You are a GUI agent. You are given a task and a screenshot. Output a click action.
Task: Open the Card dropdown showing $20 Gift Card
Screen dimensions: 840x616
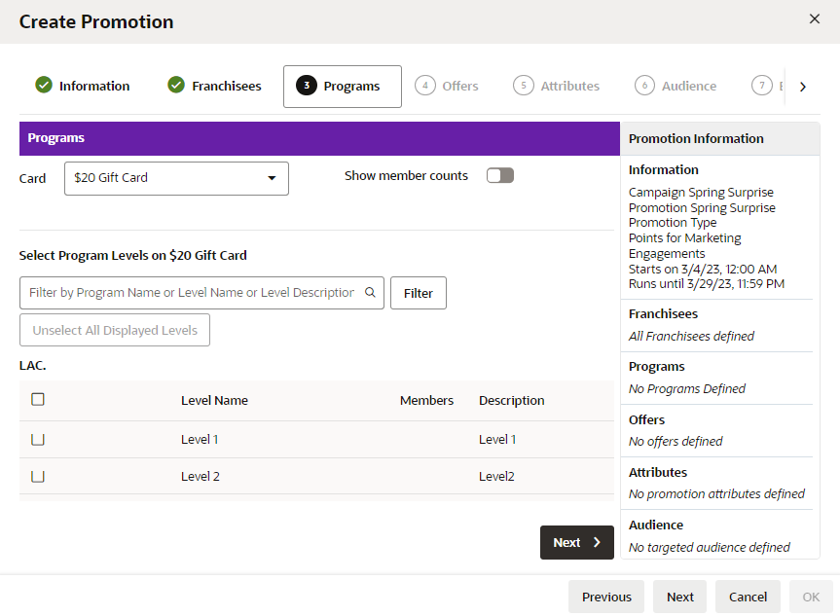pyautogui.click(x=176, y=178)
